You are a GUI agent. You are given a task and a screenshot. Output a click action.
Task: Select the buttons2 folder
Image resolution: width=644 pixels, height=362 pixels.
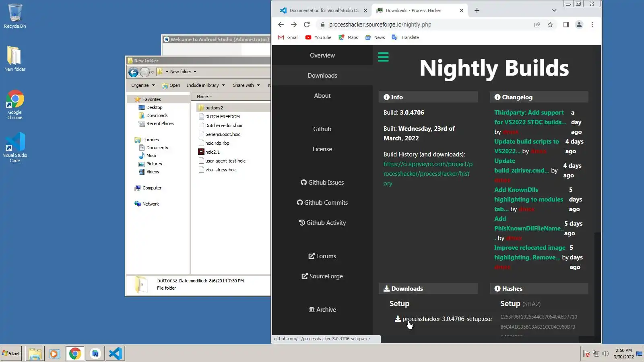(x=214, y=108)
